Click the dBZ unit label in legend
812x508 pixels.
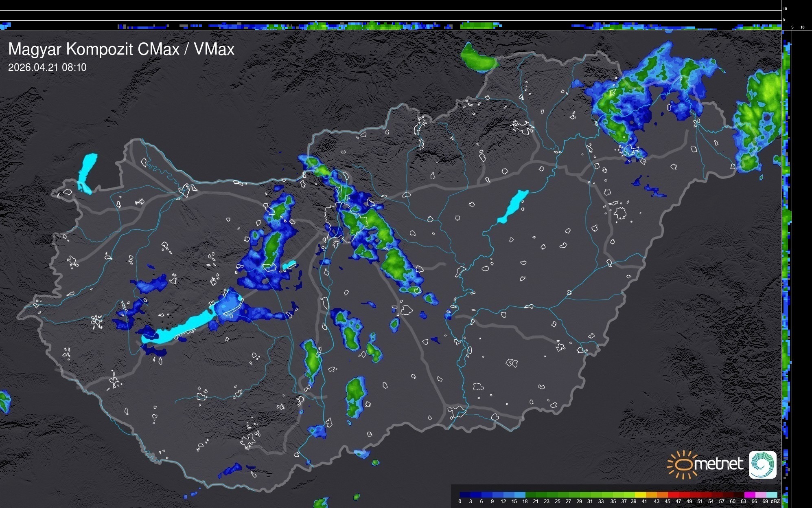tap(775, 501)
